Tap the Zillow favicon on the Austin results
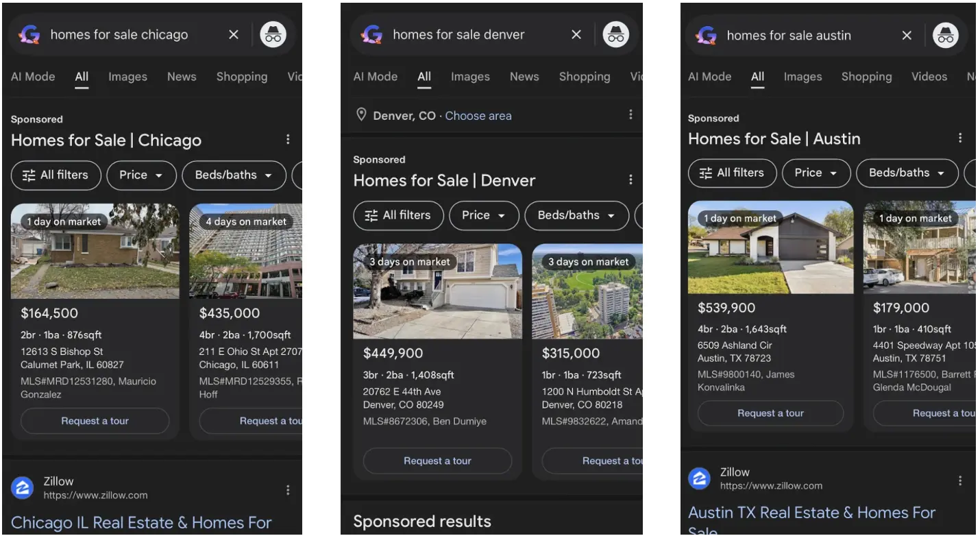Viewport: 980px width, 536px height. pos(699,478)
